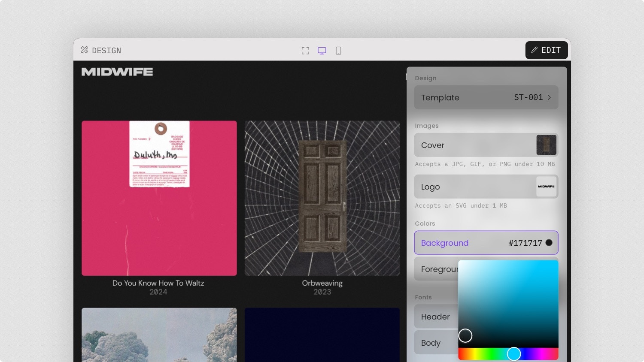Click the Do You Know How To Waltz title
This screenshot has width=644, height=362.
[158, 283]
